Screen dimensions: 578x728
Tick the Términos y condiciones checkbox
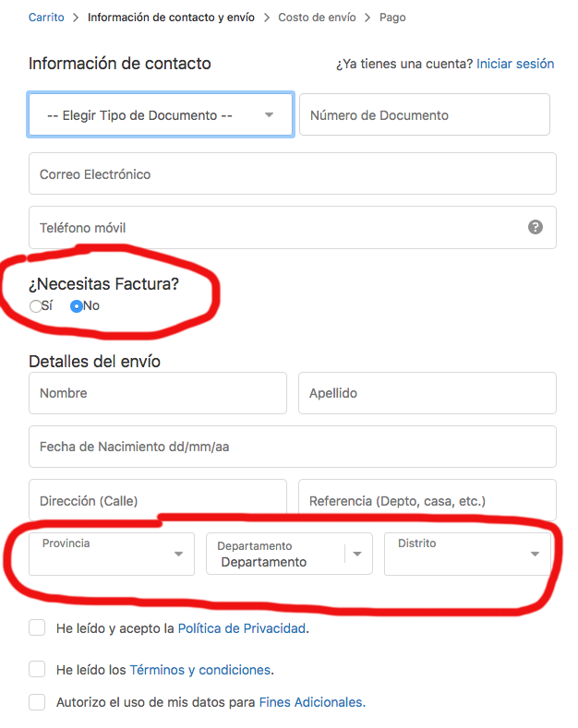(37, 669)
